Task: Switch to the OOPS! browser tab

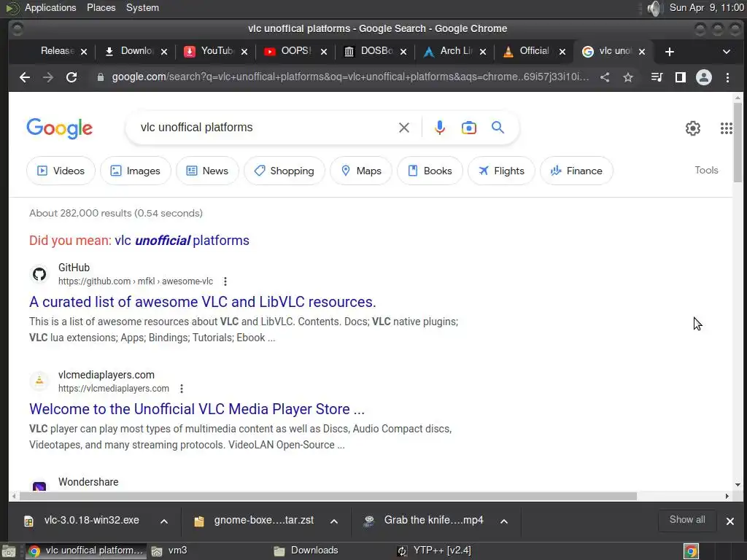Action: click(x=288, y=51)
